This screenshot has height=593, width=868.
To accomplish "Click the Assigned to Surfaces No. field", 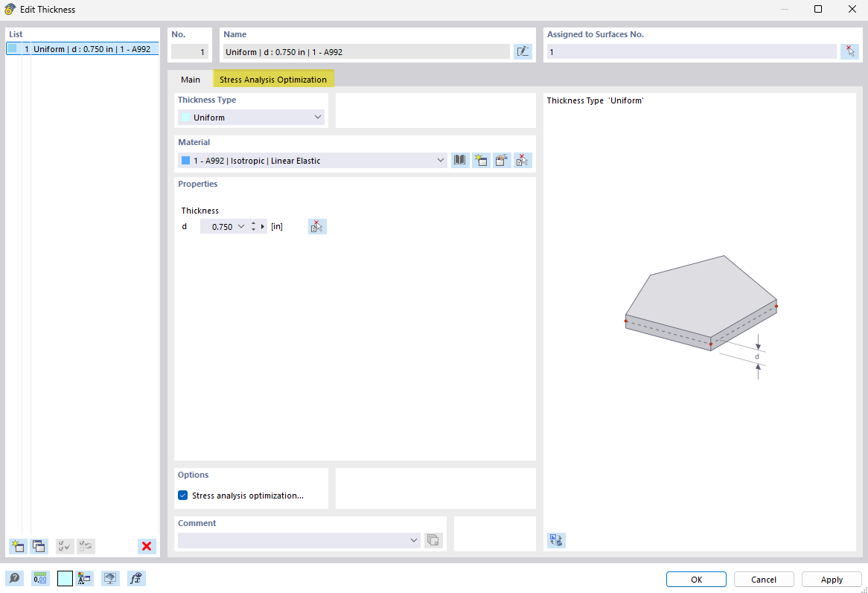I will pyautogui.click(x=692, y=51).
